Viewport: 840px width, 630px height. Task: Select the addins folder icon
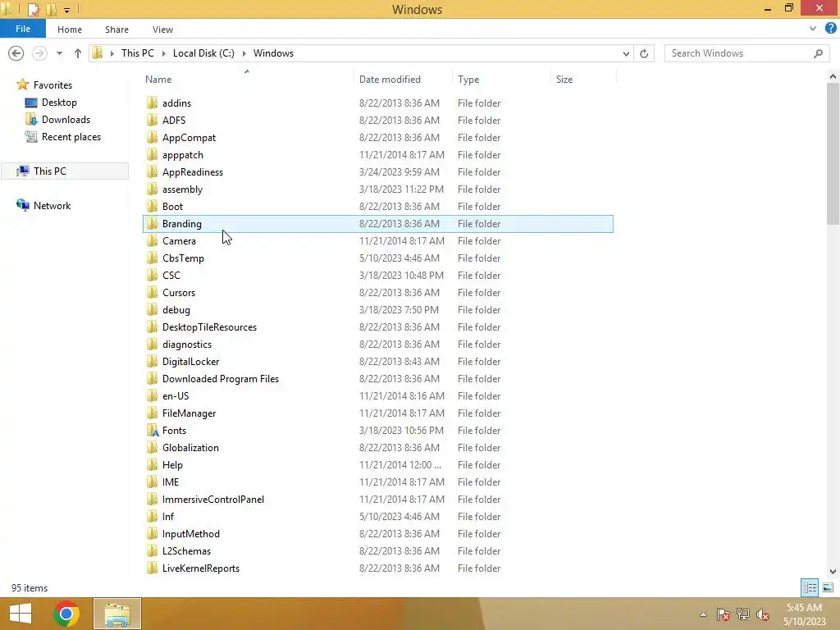pyautogui.click(x=152, y=103)
